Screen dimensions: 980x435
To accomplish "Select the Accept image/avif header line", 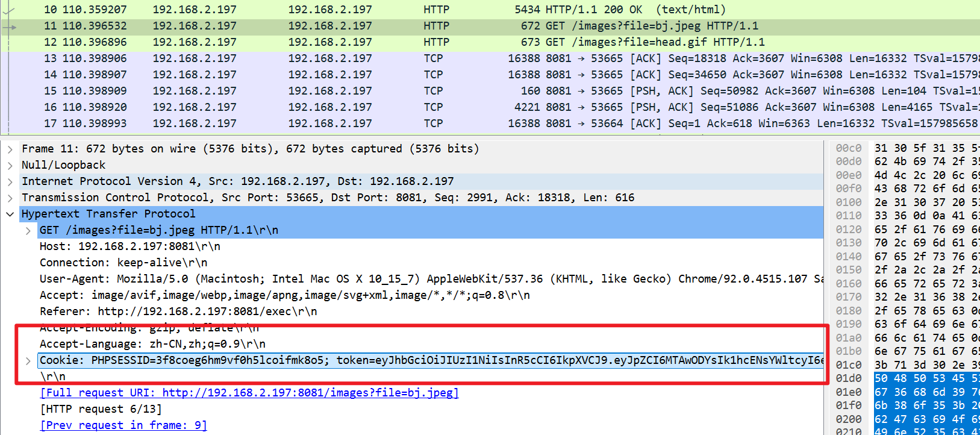I will coord(285,295).
